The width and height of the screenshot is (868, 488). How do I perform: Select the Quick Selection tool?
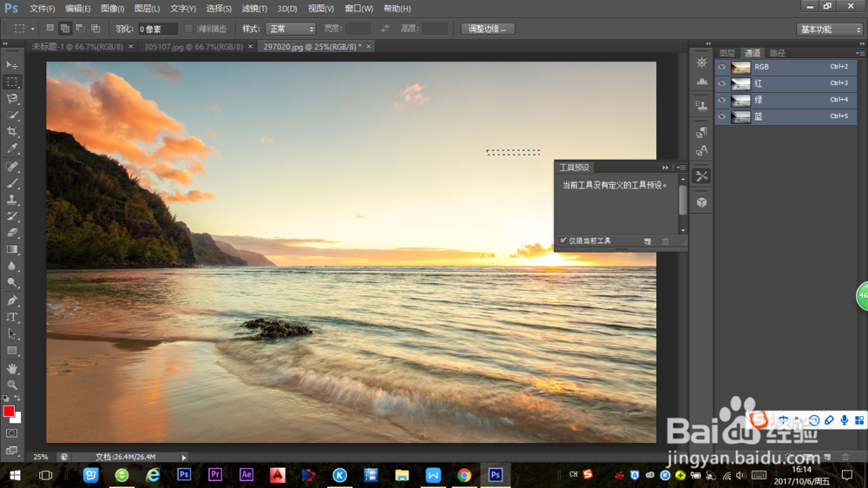coord(11,115)
